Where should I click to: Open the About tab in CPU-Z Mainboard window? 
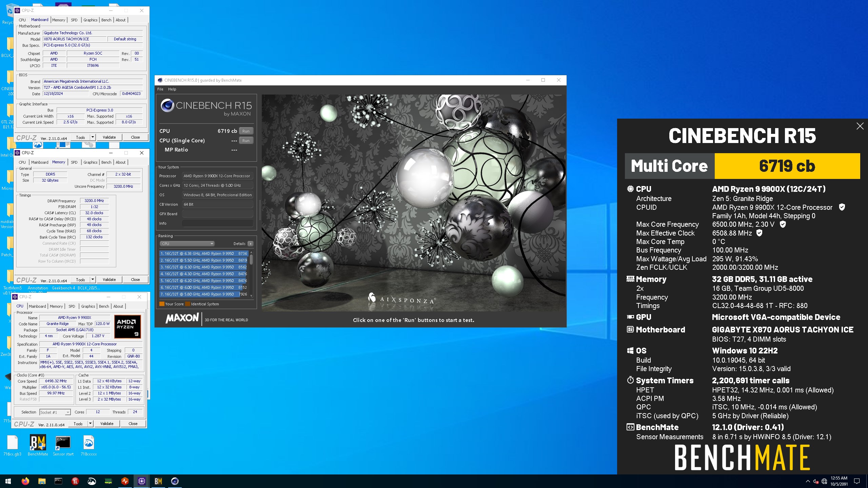(x=121, y=20)
